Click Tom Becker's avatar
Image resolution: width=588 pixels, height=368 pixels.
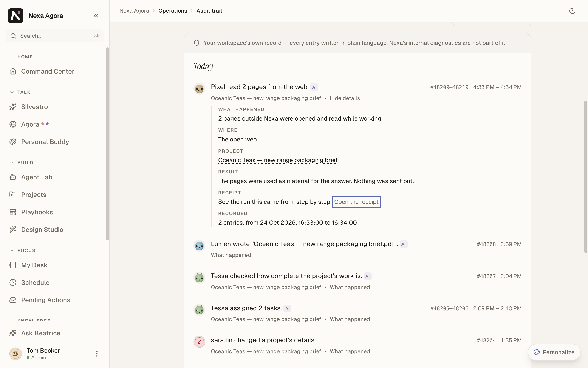(16, 354)
